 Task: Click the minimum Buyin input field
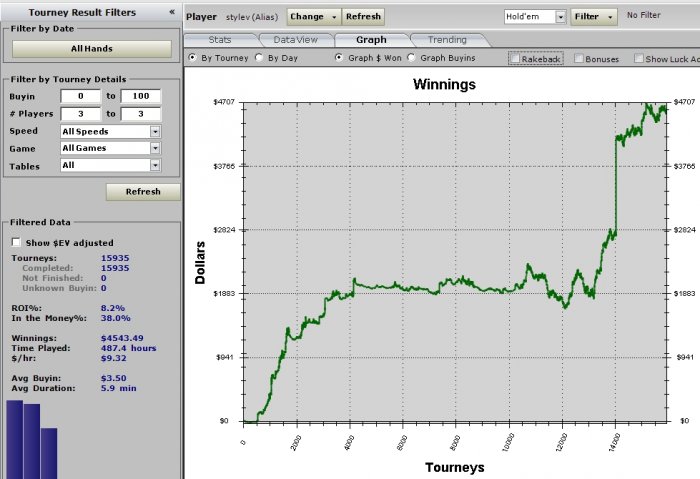(x=80, y=97)
